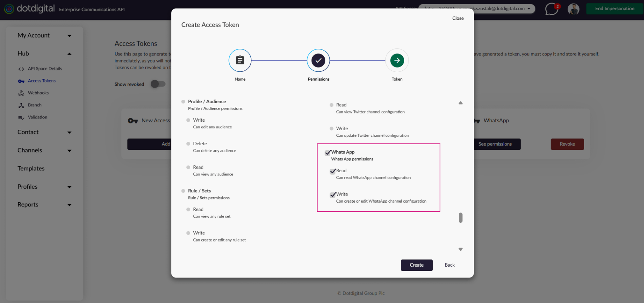The height and width of the screenshot is (303, 644).
Task: Click the Webhooks icon in sidebar
Action: pos(21,93)
